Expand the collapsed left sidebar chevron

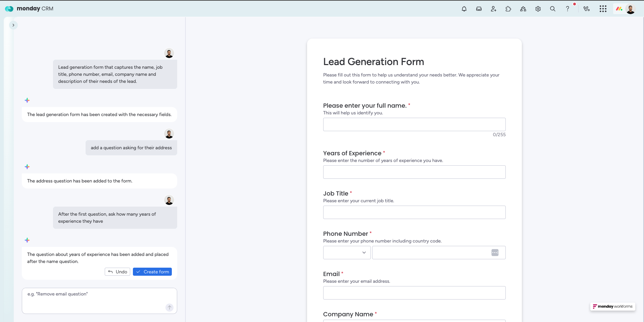[x=13, y=25]
